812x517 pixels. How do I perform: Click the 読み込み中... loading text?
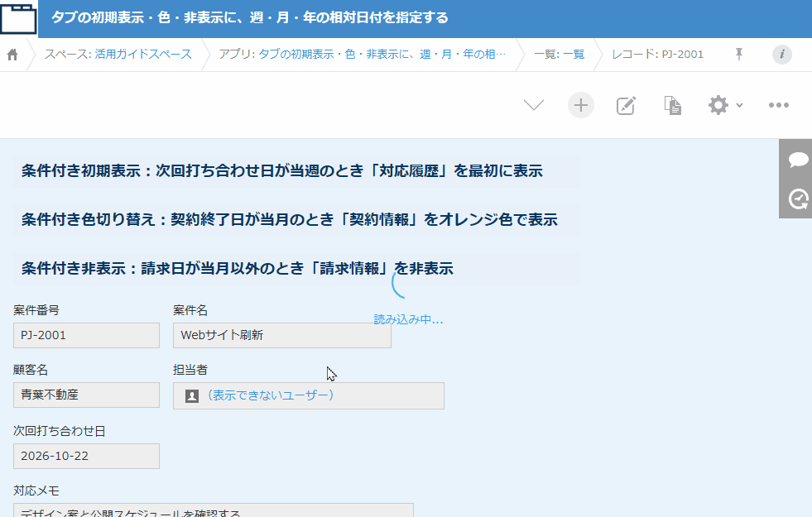click(409, 319)
